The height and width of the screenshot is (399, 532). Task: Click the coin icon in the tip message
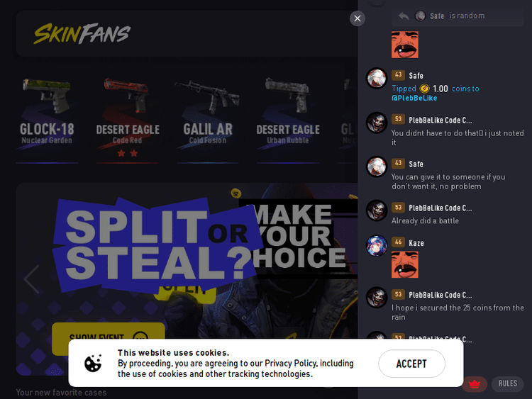424,89
